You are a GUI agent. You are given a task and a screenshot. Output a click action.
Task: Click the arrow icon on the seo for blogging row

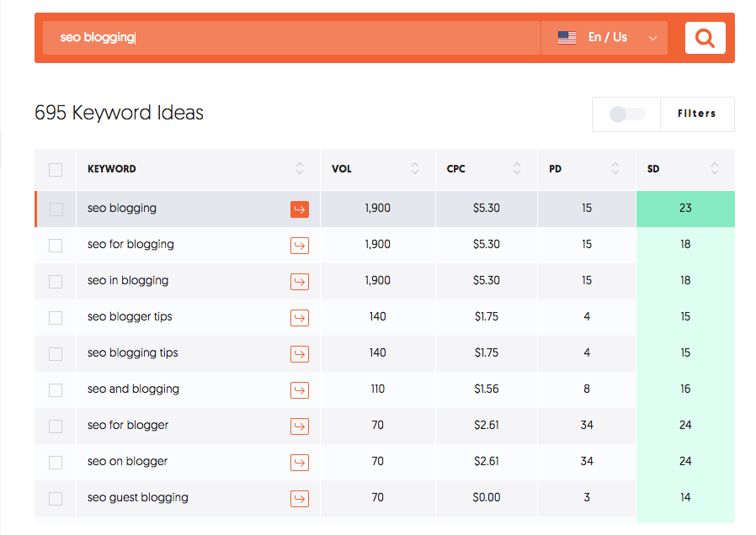300,245
